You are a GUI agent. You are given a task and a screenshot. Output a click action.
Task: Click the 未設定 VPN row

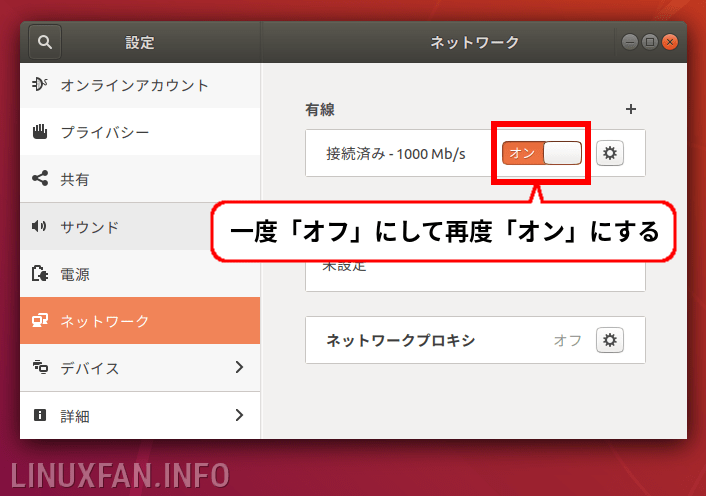(475, 275)
